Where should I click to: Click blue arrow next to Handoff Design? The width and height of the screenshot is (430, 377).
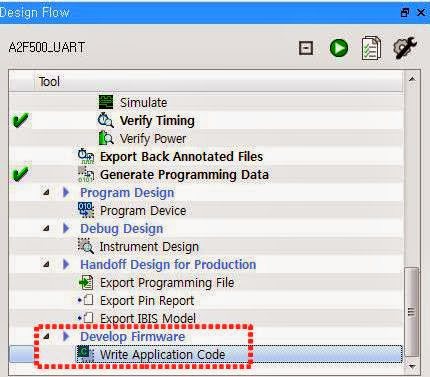click(x=66, y=264)
